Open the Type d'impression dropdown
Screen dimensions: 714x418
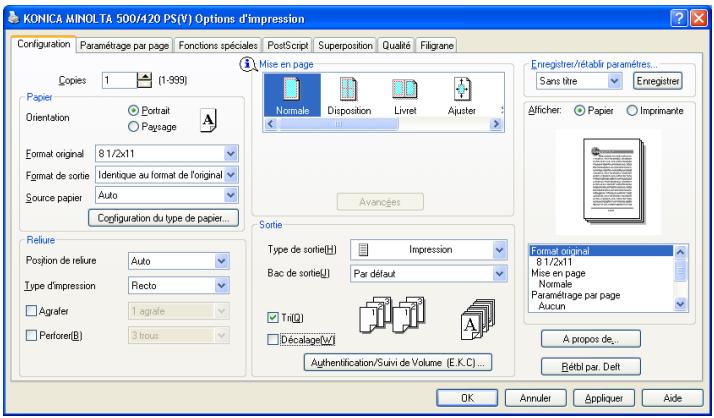pos(178,285)
